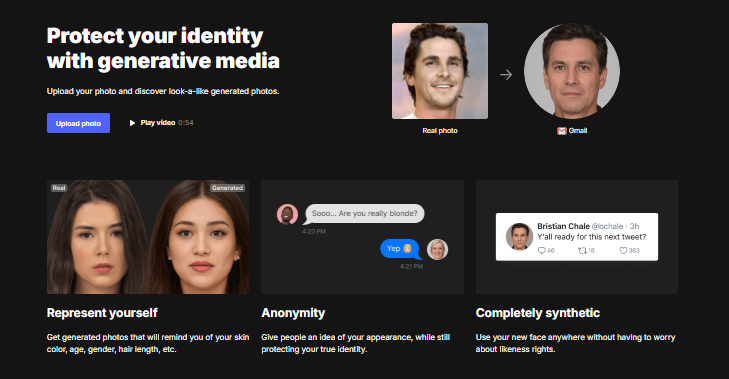The image size is (729, 379).
Task: Click the Represent yourself heading
Action: (102, 313)
